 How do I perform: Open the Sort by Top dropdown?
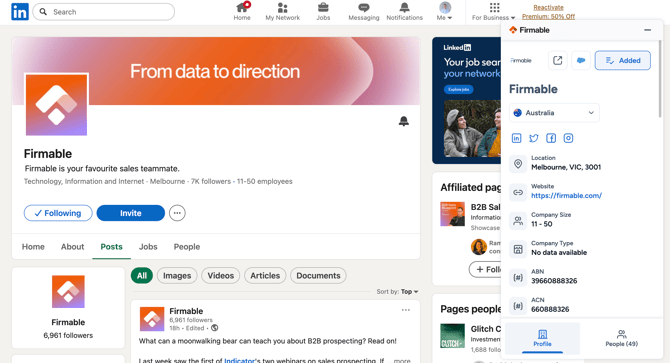pyautogui.click(x=397, y=292)
